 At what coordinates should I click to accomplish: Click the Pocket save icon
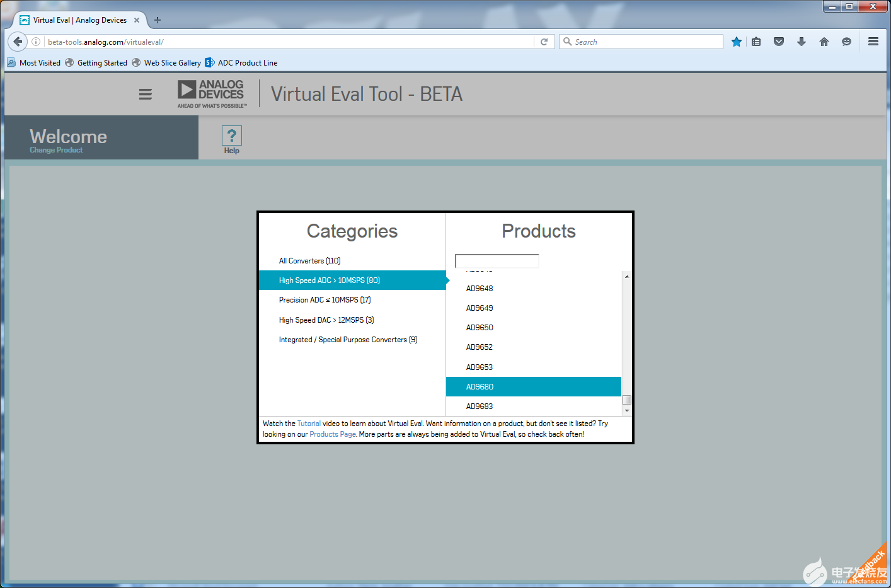pyautogui.click(x=779, y=42)
